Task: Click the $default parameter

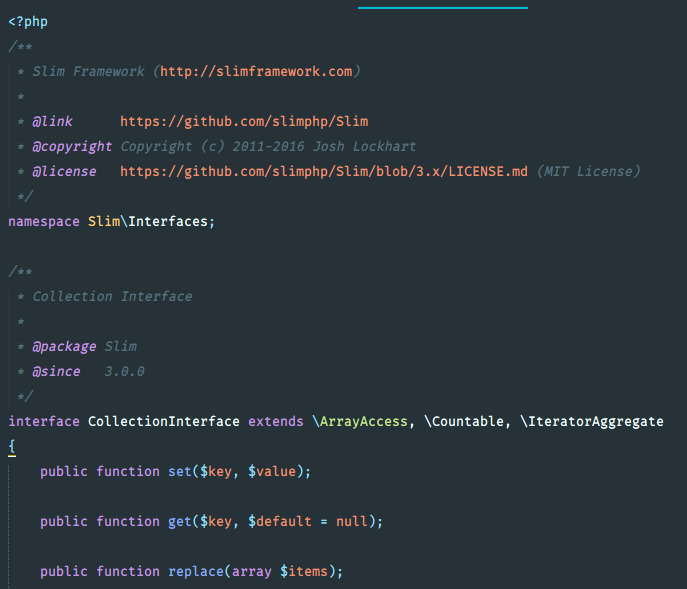Action: 280,521
